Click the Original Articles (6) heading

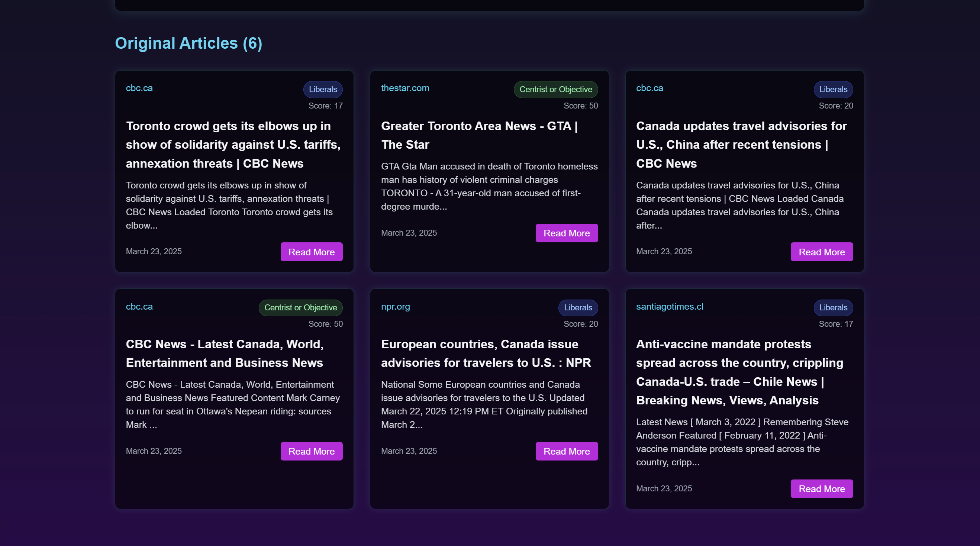click(188, 43)
